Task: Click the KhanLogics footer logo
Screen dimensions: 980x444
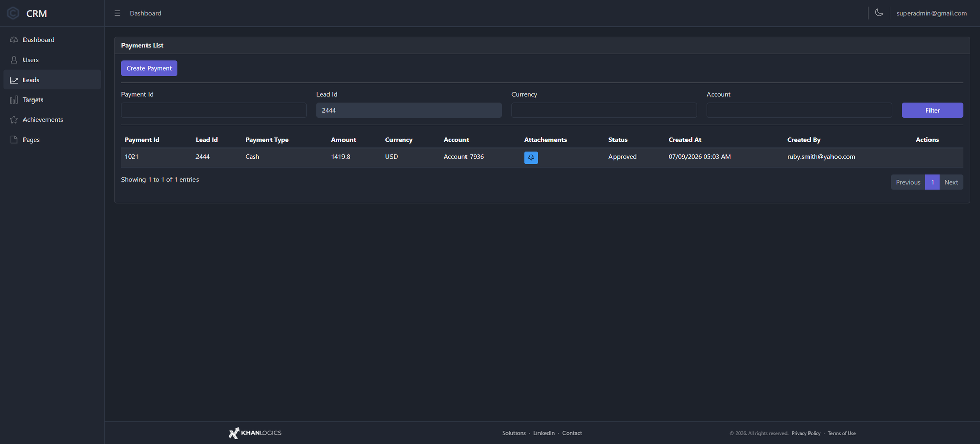Action: (255, 433)
